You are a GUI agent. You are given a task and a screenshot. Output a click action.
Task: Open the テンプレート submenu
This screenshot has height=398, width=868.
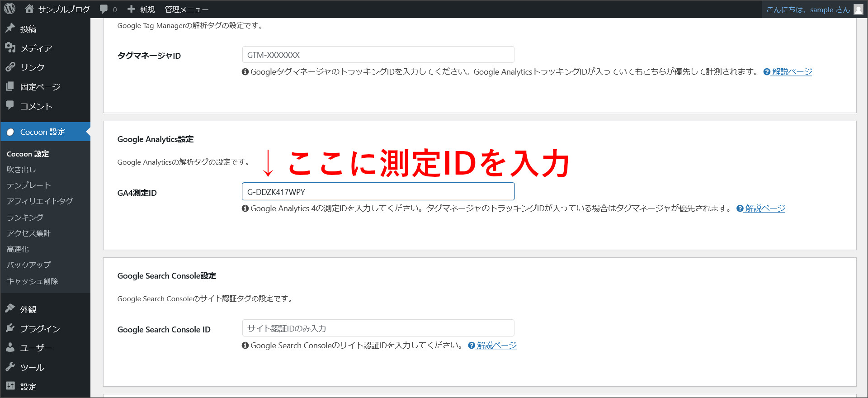tap(28, 185)
